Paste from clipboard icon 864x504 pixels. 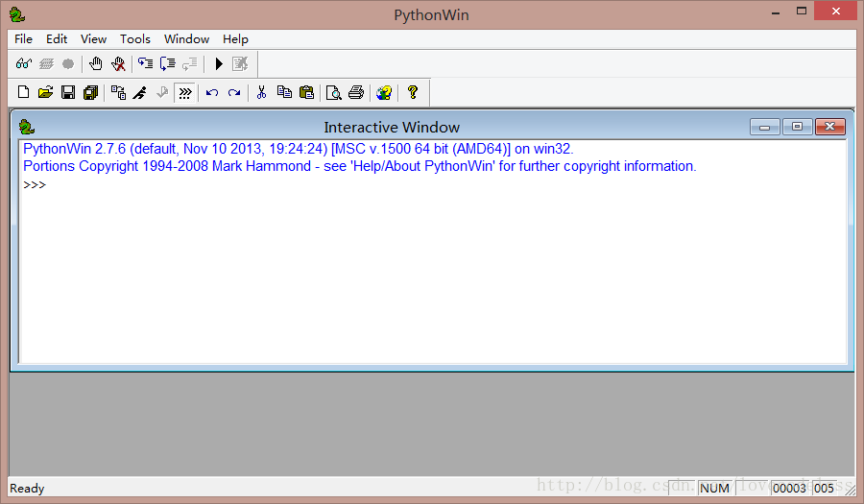306,92
